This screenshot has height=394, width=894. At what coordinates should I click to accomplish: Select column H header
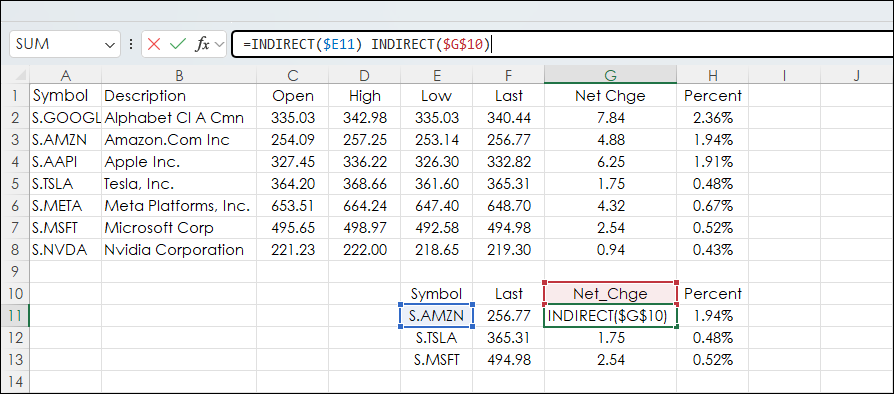713,75
